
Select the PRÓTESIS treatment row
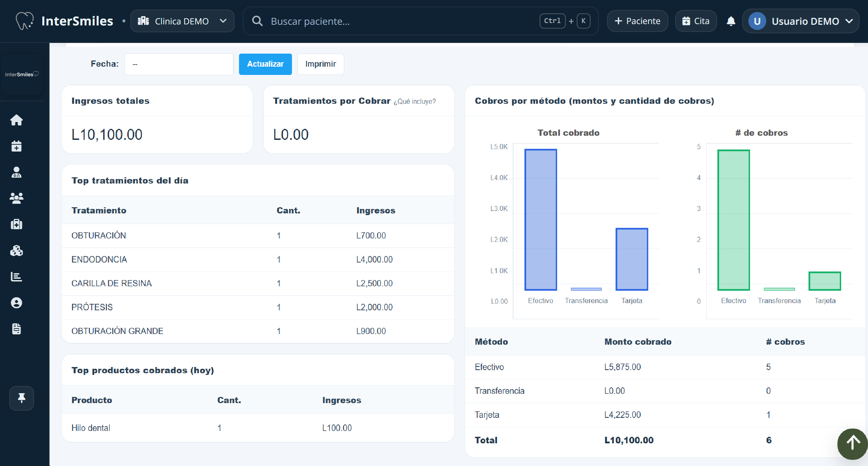pyautogui.click(x=258, y=307)
